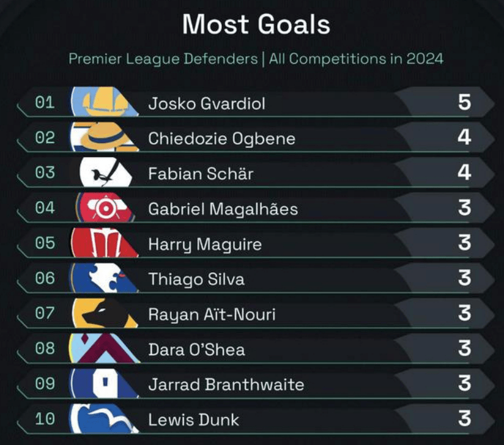Click Josko Gvardiol's club crest icon

coord(105,101)
